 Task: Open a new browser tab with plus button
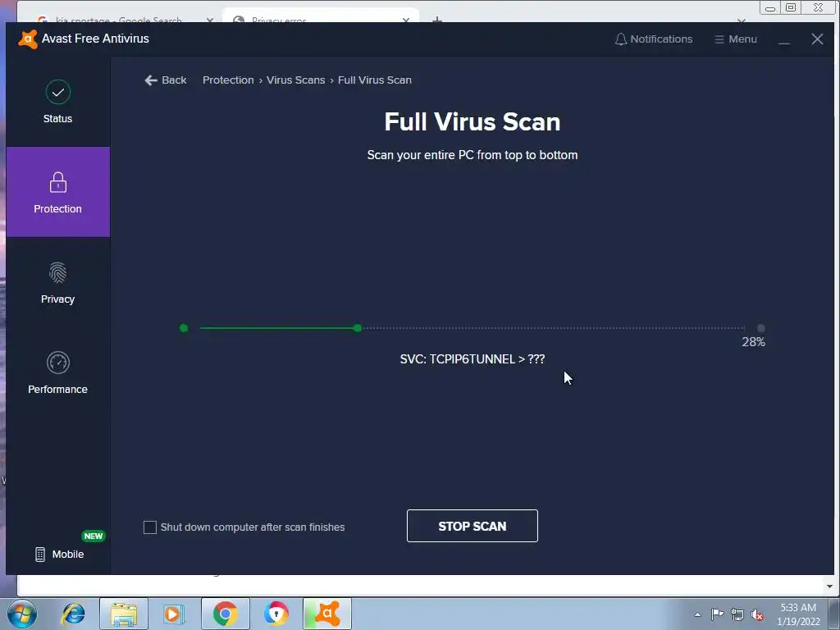437,20
